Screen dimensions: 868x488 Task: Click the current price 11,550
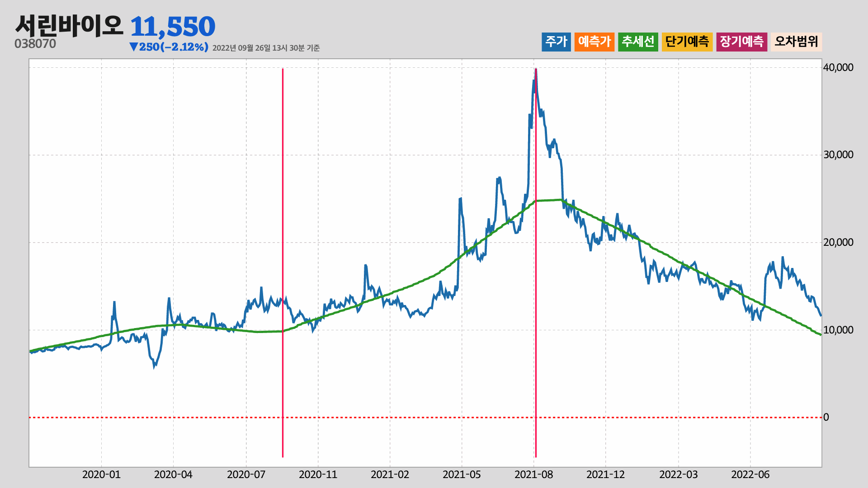[173, 27]
